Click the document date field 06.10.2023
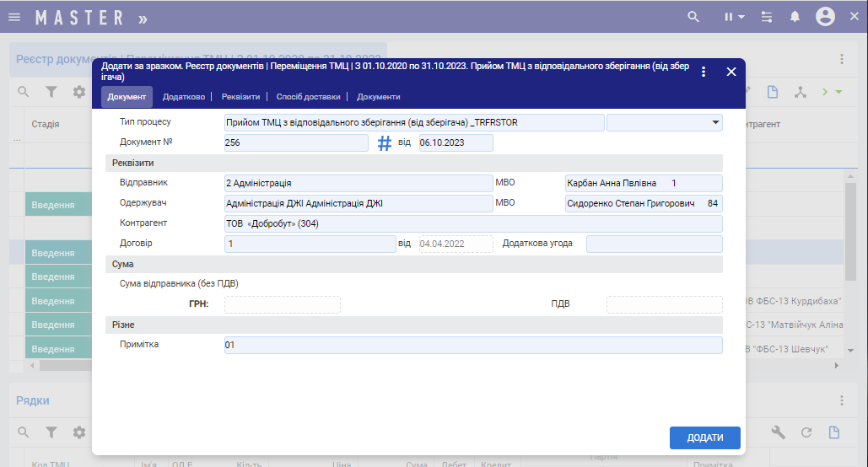 [x=456, y=143]
